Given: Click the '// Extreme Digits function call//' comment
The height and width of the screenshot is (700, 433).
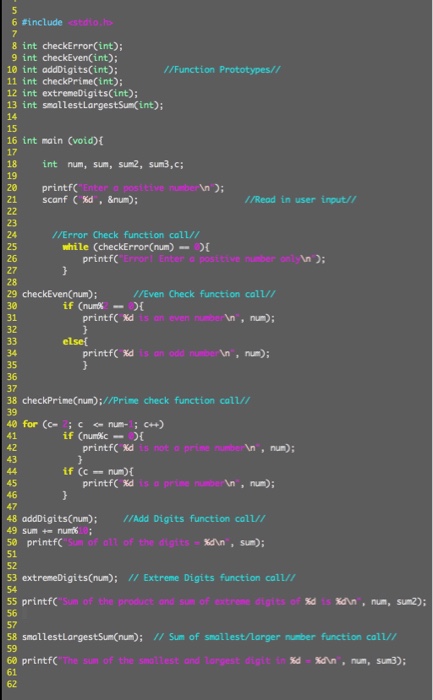Looking at the screenshot, I should coord(212,578).
